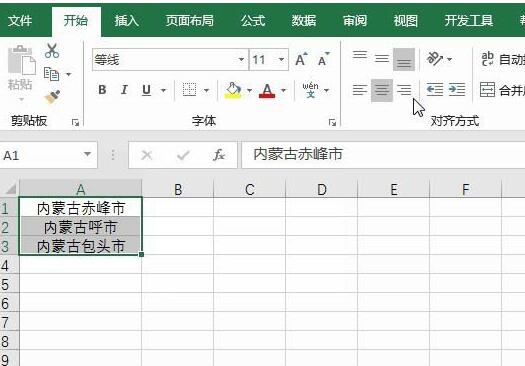
Task: Apply red font color
Action: point(267,90)
